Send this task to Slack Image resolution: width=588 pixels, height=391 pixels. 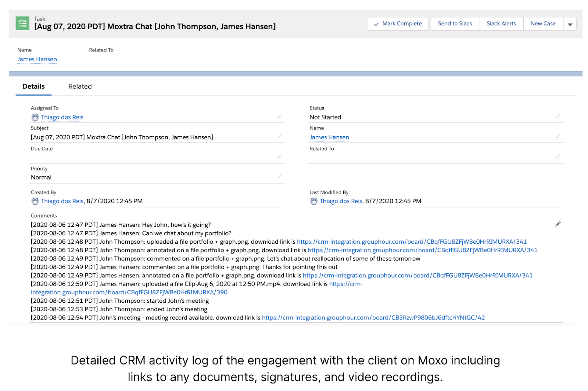click(455, 24)
